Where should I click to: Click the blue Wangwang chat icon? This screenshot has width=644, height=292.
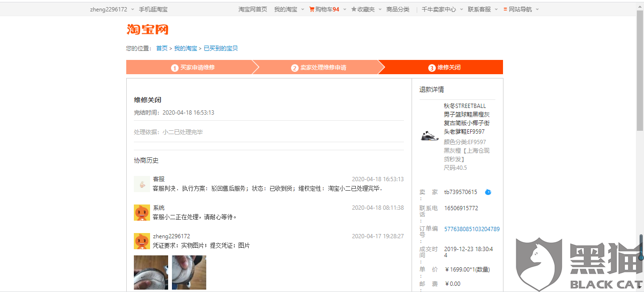[488, 192]
